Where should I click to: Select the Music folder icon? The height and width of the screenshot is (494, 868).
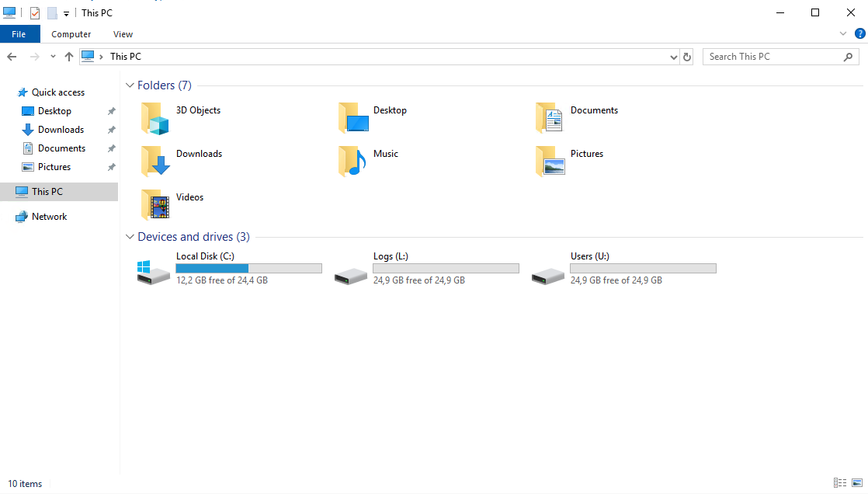tap(352, 162)
